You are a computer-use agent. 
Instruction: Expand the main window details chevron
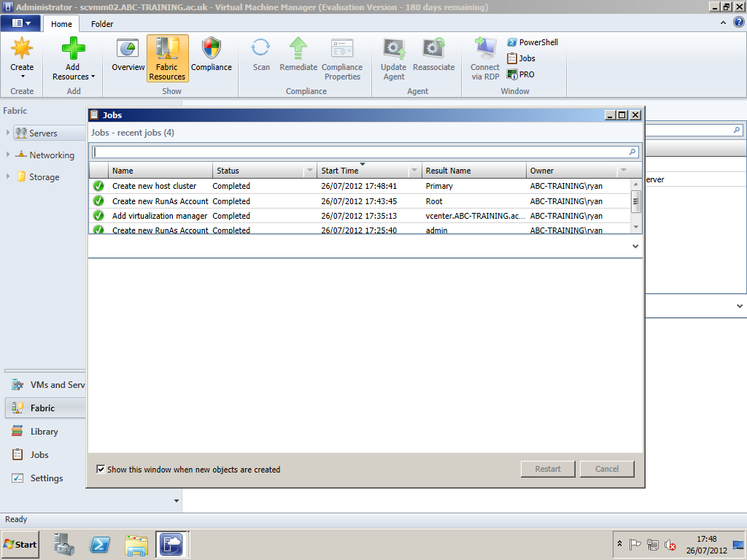[740, 306]
